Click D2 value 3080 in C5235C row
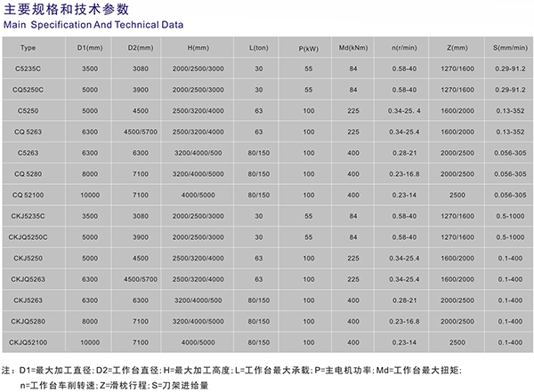The height and width of the screenshot is (392, 534). 141,68
